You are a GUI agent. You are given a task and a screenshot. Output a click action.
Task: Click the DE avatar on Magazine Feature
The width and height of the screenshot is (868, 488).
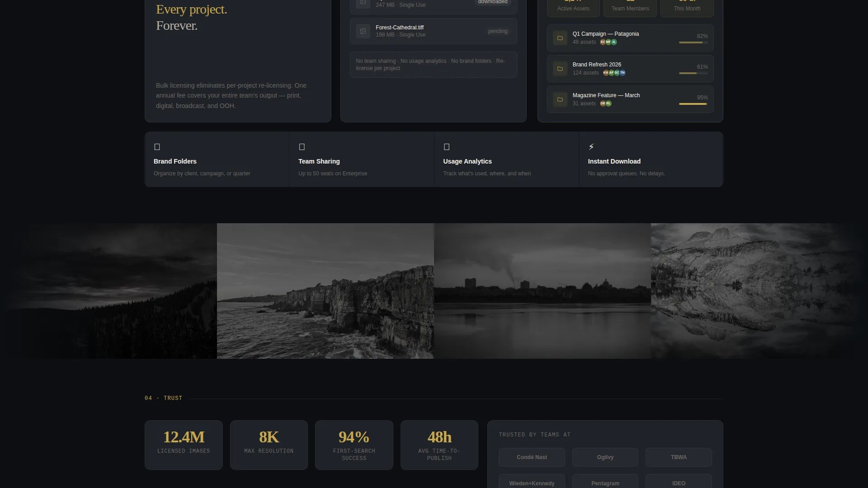603,103
